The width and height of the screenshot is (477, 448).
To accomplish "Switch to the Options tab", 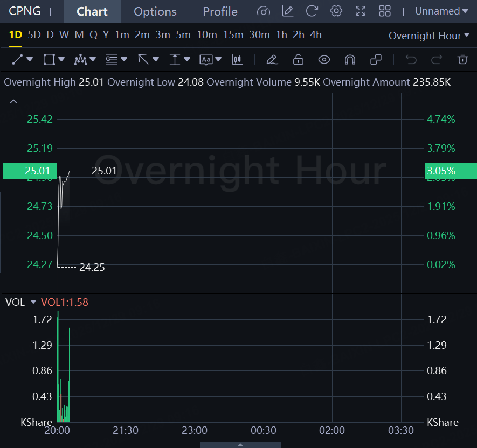I will point(155,11).
